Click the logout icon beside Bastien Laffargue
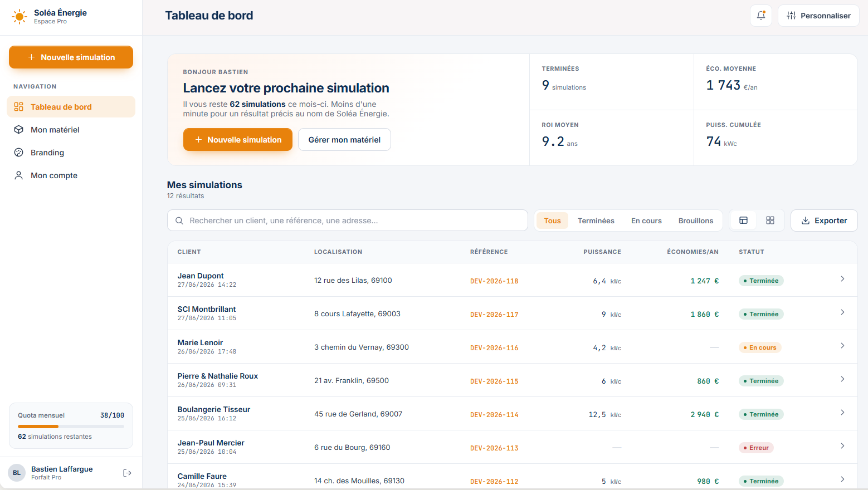The width and height of the screenshot is (868, 490). 127,473
